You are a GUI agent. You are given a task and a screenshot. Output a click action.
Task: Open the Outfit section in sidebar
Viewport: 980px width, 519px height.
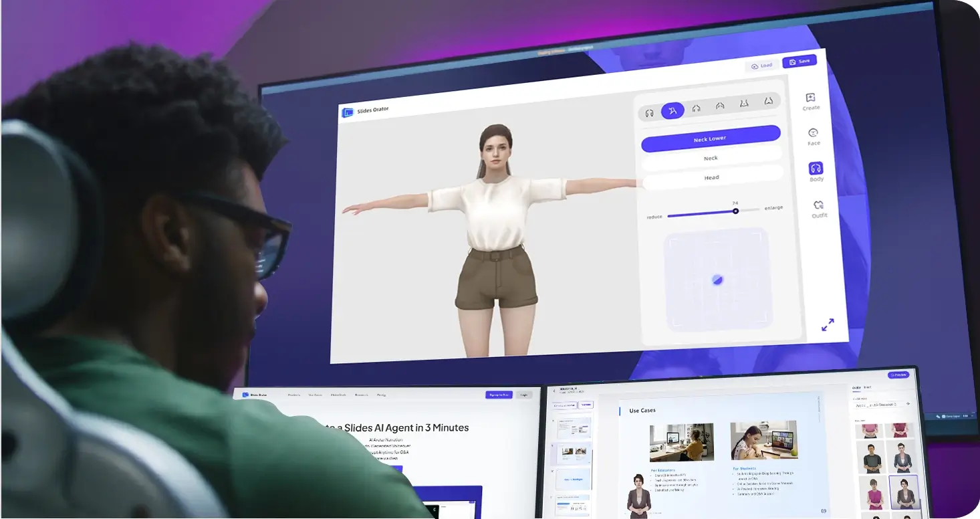(819, 209)
